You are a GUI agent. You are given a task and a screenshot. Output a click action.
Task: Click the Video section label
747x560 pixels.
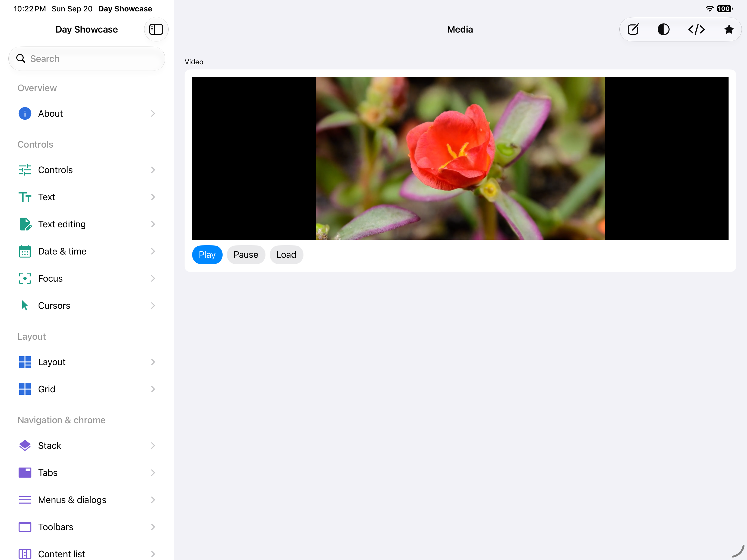[x=194, y=62]
